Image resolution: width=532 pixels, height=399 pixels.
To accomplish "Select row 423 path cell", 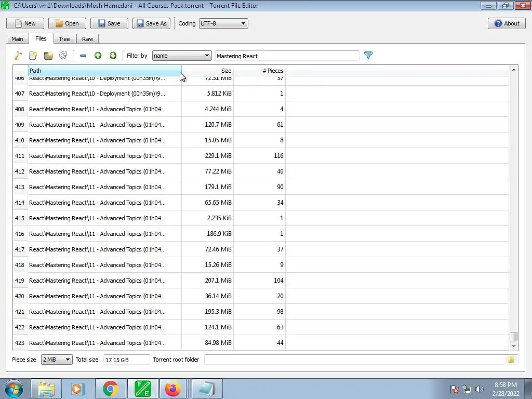I will point(104,343).
